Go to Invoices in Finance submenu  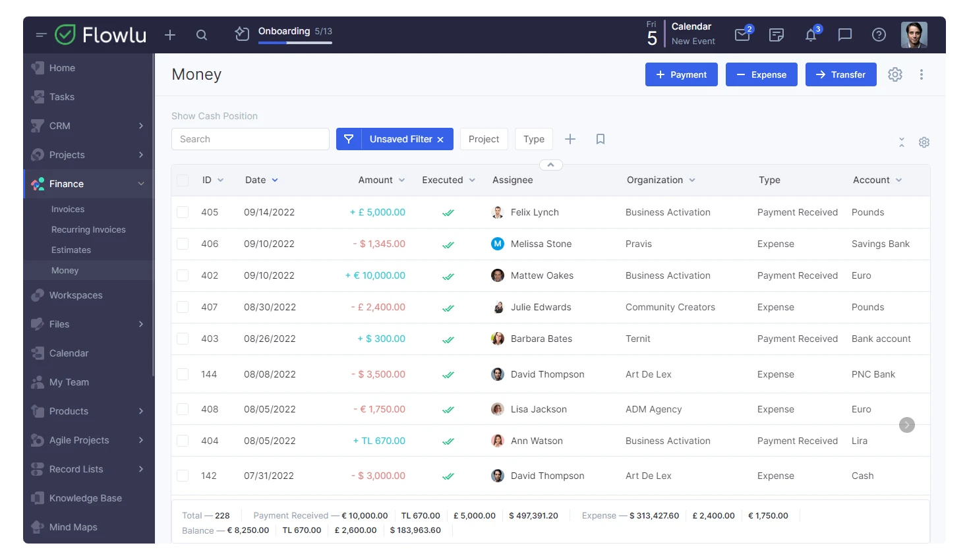pos(68,210)
